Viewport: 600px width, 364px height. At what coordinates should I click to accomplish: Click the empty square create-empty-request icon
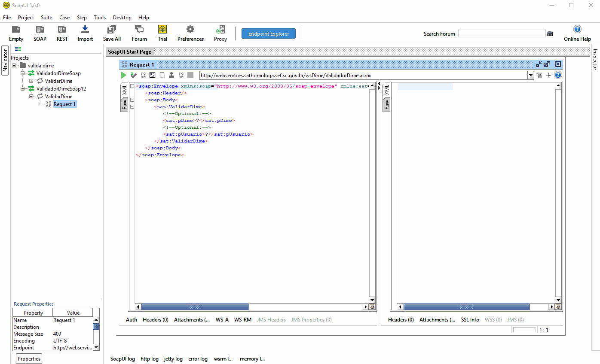point(162,75)
